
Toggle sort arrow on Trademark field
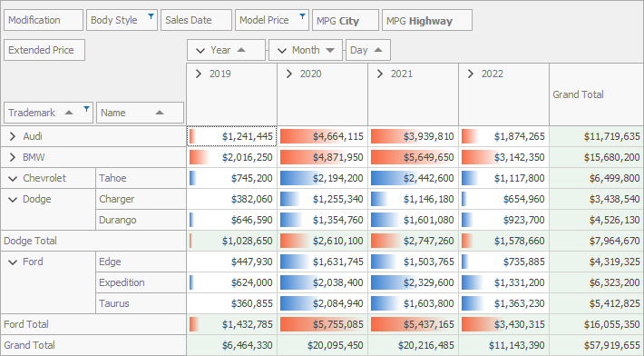(69, 113)
